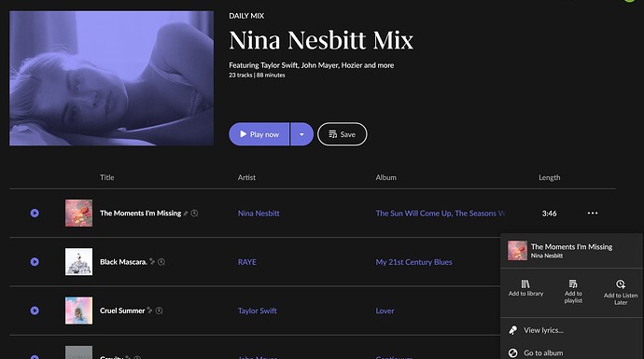
Task: Open the My 21st Century Blues album
Action: [413, 262]
